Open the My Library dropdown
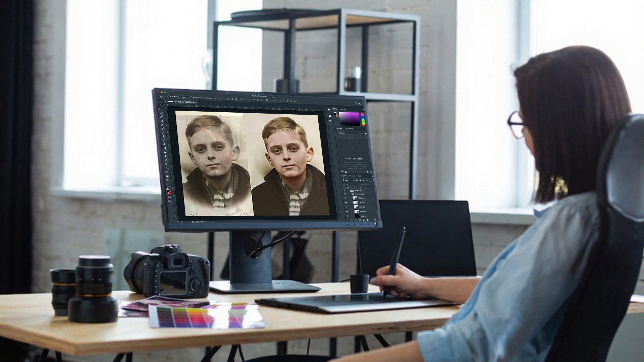Viewport: 644px width, 362px height. pyautogui.click(x=348, y=133)
